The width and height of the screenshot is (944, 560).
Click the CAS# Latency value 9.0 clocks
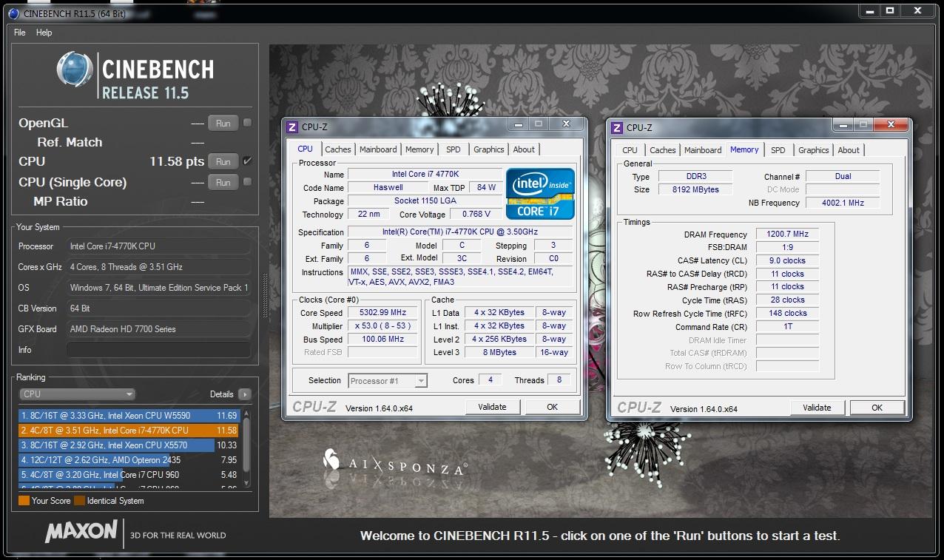pos(787,260)
